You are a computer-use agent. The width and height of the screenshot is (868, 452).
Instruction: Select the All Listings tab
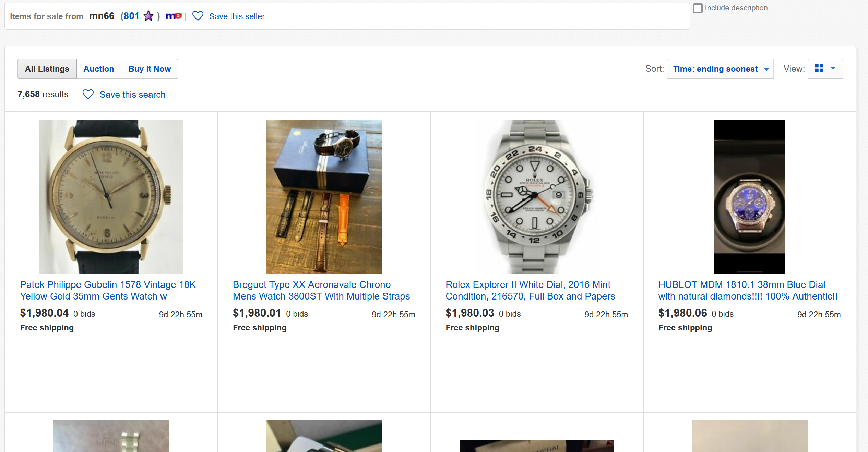[47, 69]
